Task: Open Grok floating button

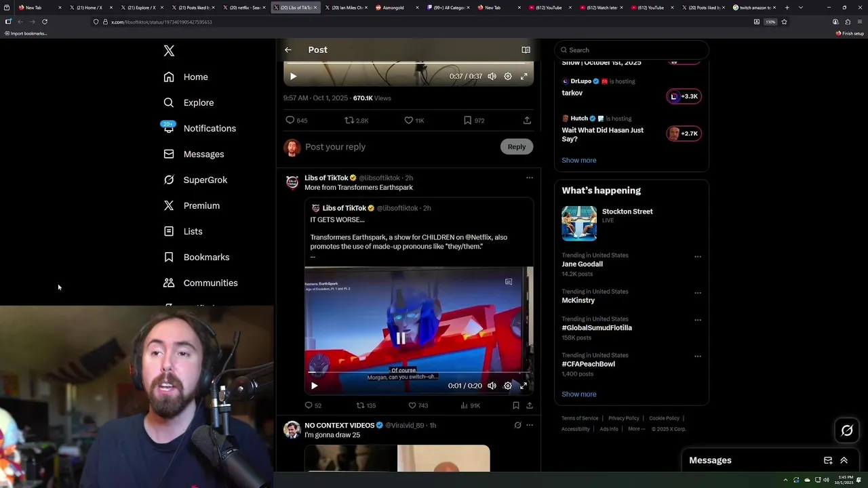Action: click(847, 430)
